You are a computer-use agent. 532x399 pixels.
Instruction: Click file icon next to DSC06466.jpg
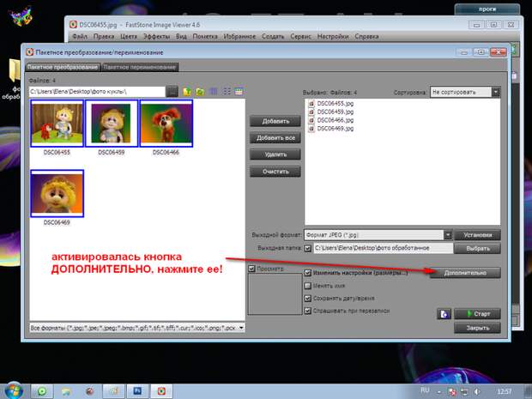coord(311,120)
